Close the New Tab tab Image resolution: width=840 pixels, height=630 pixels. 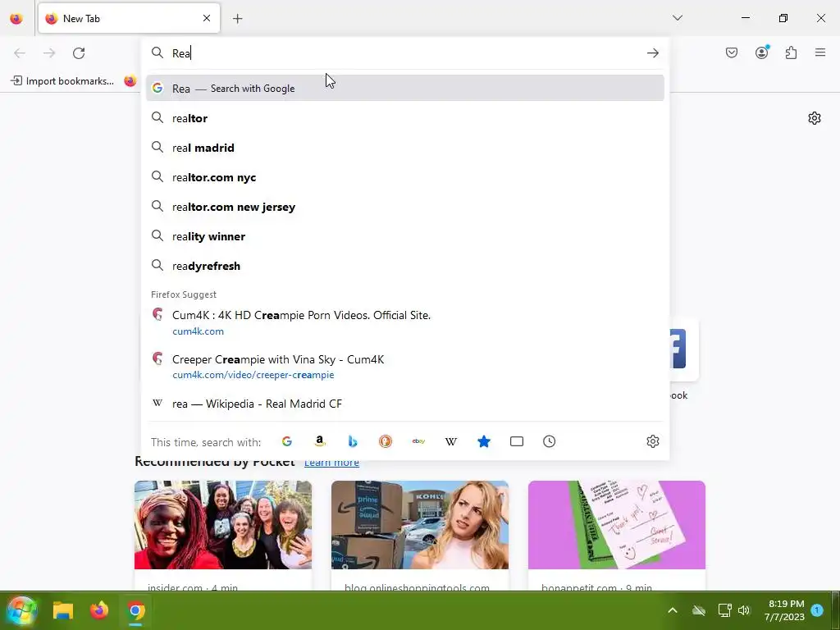tap(206, 18)
